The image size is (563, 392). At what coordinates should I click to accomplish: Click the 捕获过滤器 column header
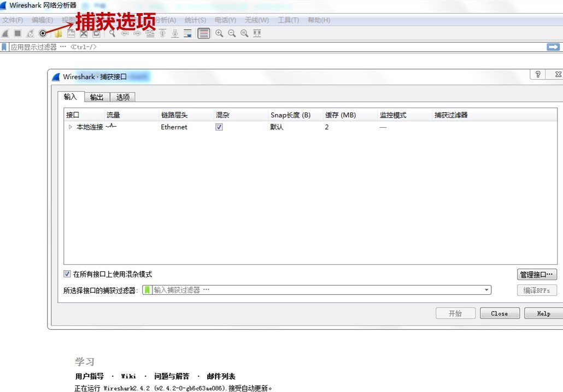click(x=494, y=115)
